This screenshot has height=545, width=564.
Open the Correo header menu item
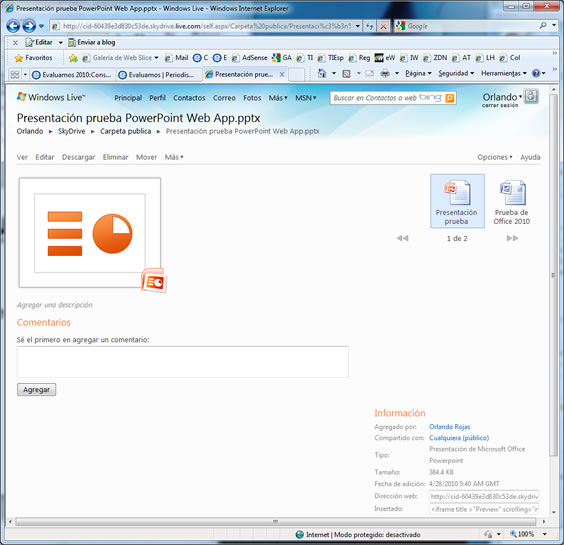click(224, 98)
